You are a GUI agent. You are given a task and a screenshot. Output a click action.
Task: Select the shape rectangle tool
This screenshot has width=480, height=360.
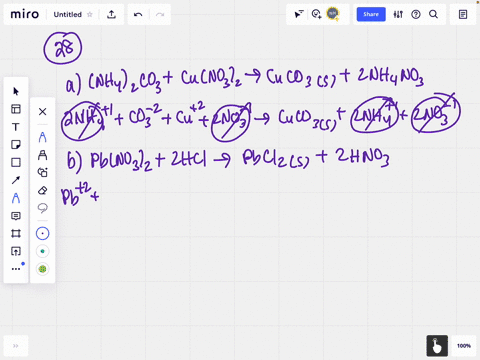coord(16,162)
